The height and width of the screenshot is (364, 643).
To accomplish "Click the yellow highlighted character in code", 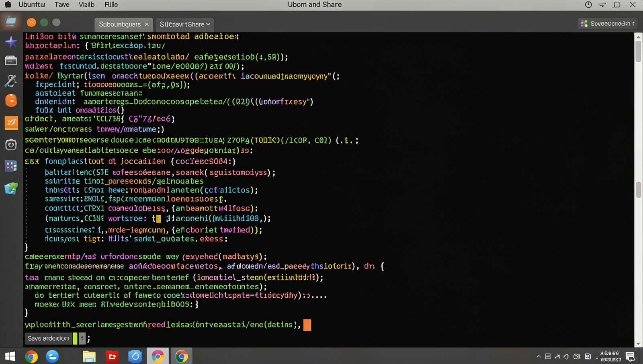I will tap(158, 219).
